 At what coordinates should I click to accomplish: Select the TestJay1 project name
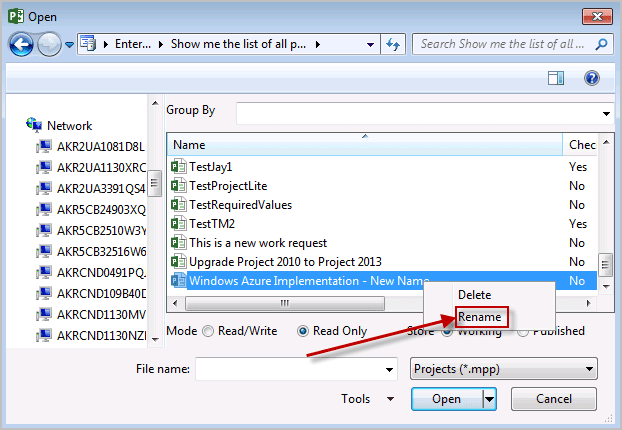pos(211,167)
